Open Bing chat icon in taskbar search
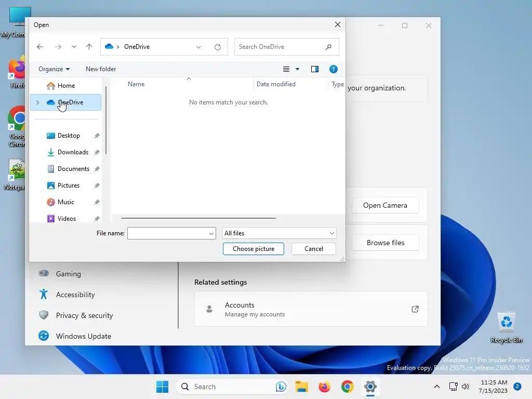The width and height of the screenshot is (532, 399). pyautogui.click(x=281, y=387)
